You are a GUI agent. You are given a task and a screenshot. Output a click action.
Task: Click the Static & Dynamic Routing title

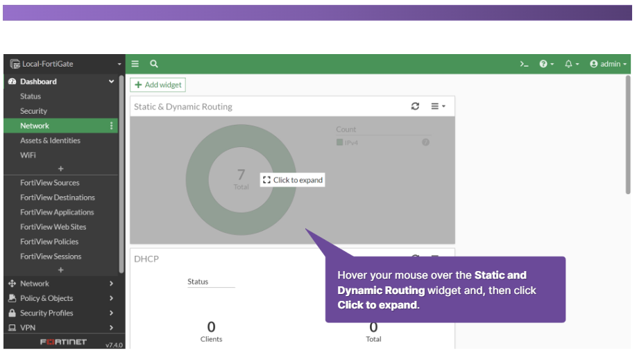[183, 107]
